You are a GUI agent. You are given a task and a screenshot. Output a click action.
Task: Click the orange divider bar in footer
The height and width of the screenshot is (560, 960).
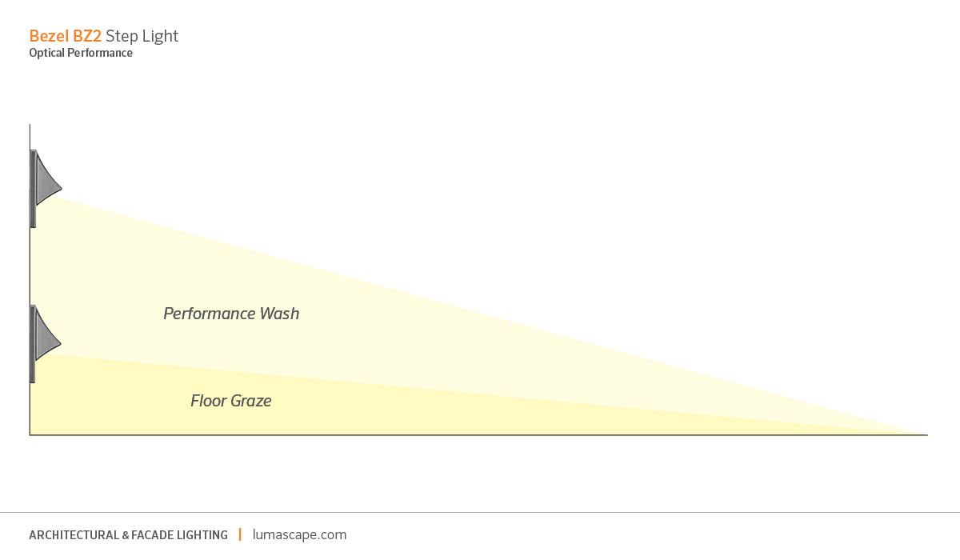[x=240, y=534]
